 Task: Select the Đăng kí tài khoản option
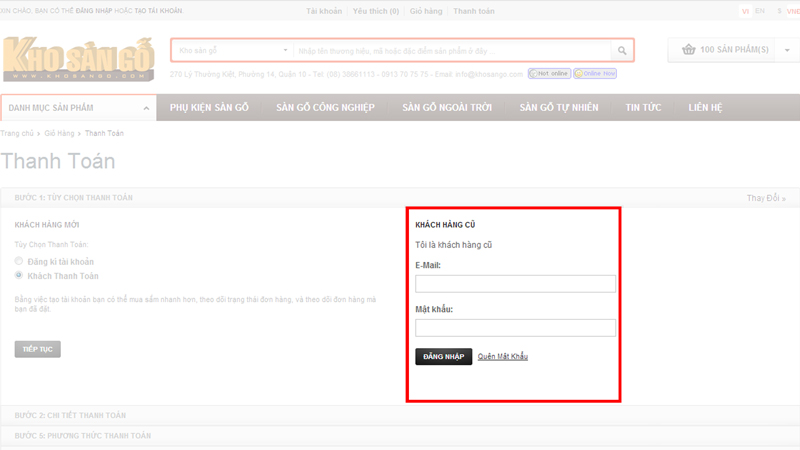(19, 261)
